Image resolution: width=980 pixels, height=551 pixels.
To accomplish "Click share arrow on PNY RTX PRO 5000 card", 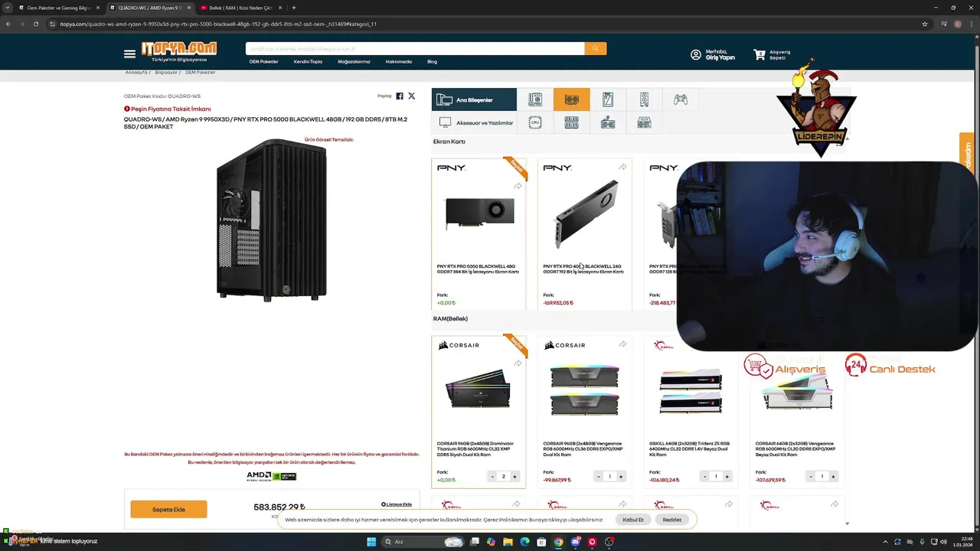I will pyautogui.click(x=518, y=186).
